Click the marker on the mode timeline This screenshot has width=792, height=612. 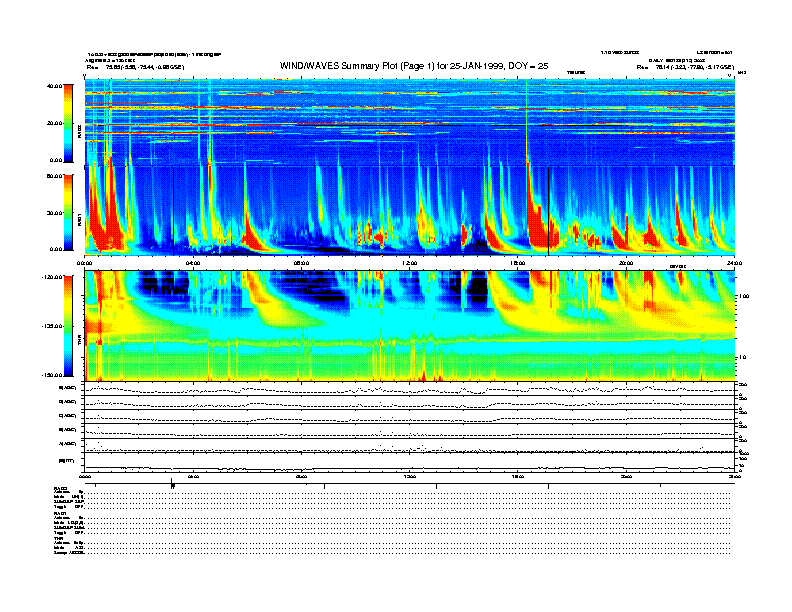pos(172,484)
